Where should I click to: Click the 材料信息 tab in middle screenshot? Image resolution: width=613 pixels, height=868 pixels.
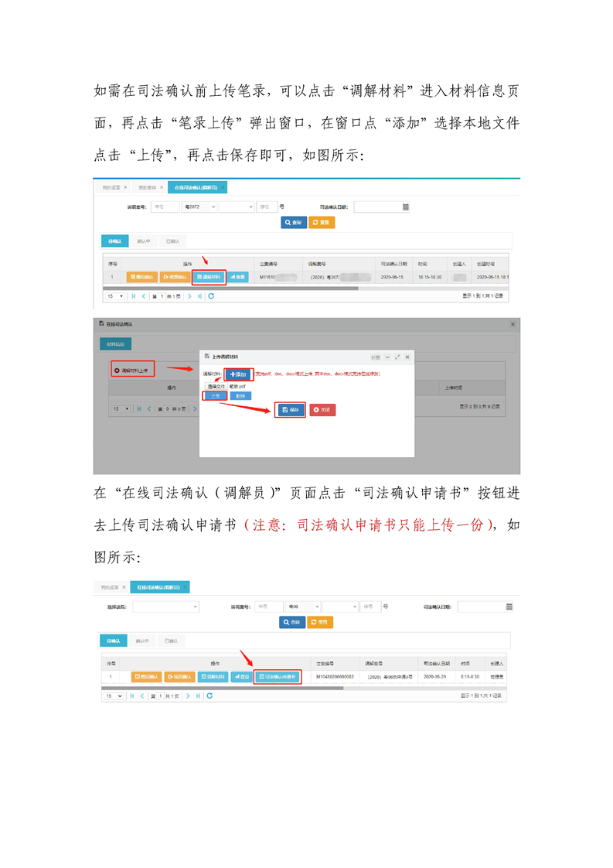point(115,344)
